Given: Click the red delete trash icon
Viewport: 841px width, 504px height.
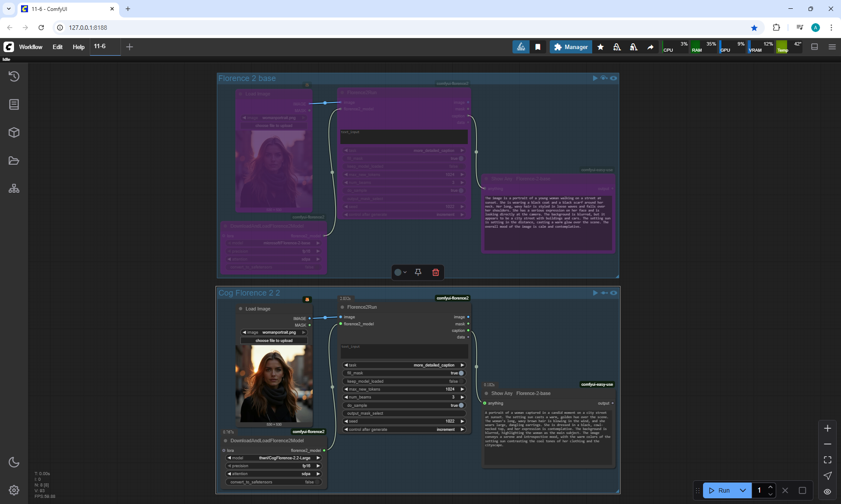Looking at the screenshot, I should 435,272.
